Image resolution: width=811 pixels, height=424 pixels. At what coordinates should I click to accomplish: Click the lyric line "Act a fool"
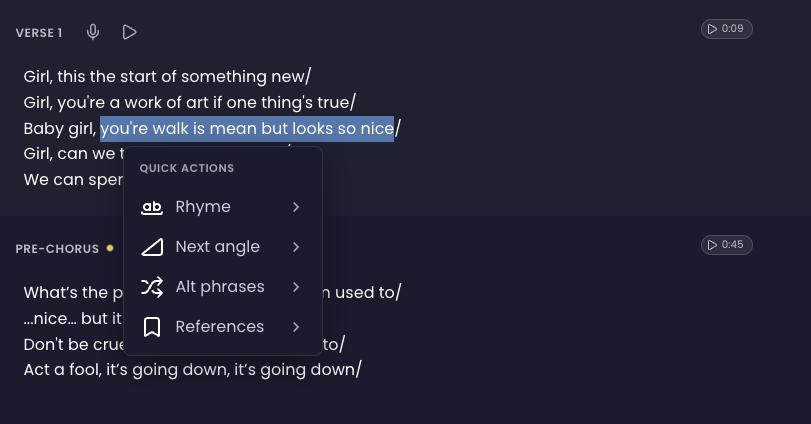click(191, 370)
